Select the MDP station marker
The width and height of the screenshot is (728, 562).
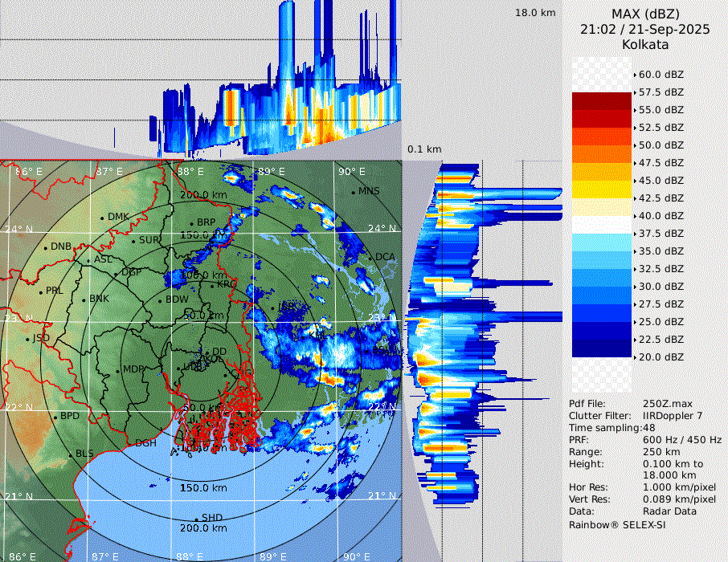click(118, 370)
